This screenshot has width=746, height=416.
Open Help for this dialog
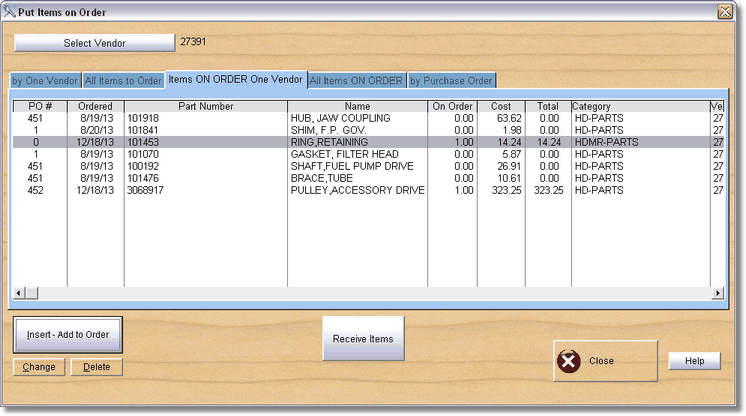click(x=694, y=361)
